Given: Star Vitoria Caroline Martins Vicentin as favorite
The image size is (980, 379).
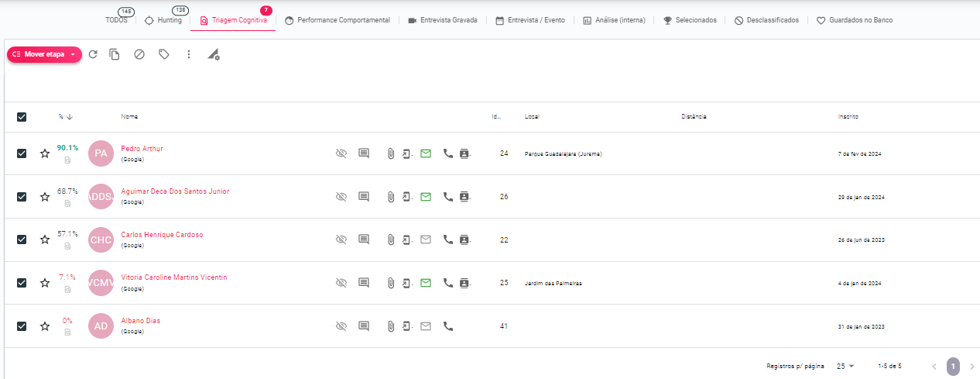Looking at the screenshot, I should tap(45, 283).
